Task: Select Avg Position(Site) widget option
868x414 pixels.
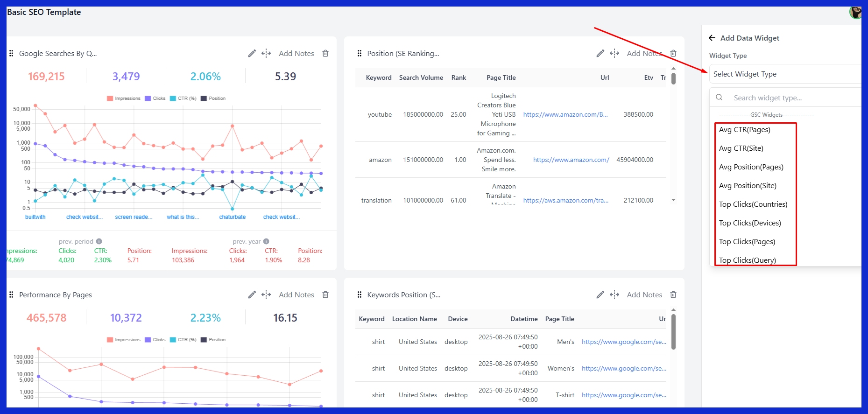Action: pyautogui.click(x=747, y=186)
